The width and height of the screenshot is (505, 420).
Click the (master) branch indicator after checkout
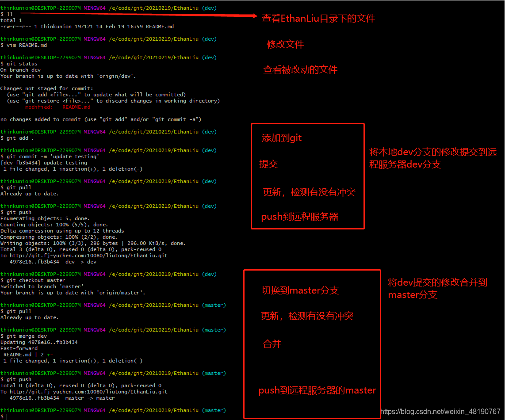click(x=214, y=305)
